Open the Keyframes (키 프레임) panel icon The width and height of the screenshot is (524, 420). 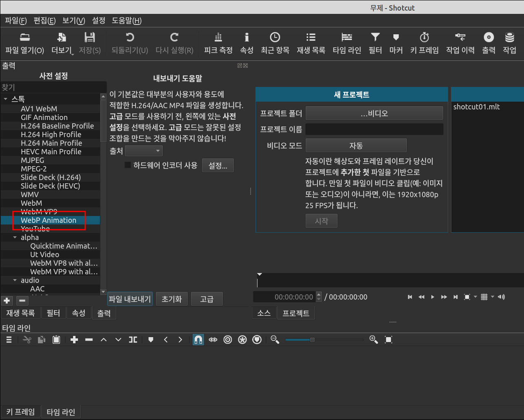pos(424,42)
